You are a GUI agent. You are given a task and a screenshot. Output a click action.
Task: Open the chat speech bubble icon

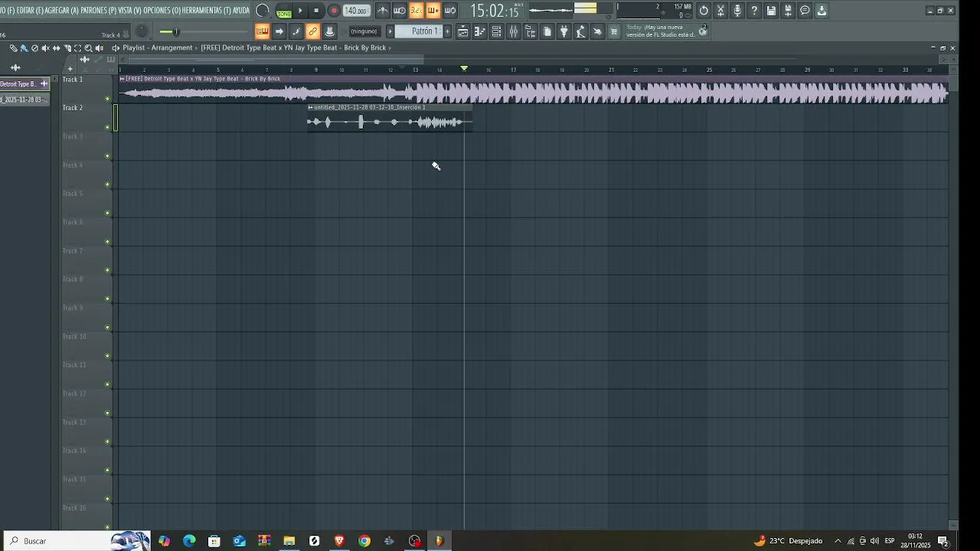pyautogui.click(x=805, y=11)
